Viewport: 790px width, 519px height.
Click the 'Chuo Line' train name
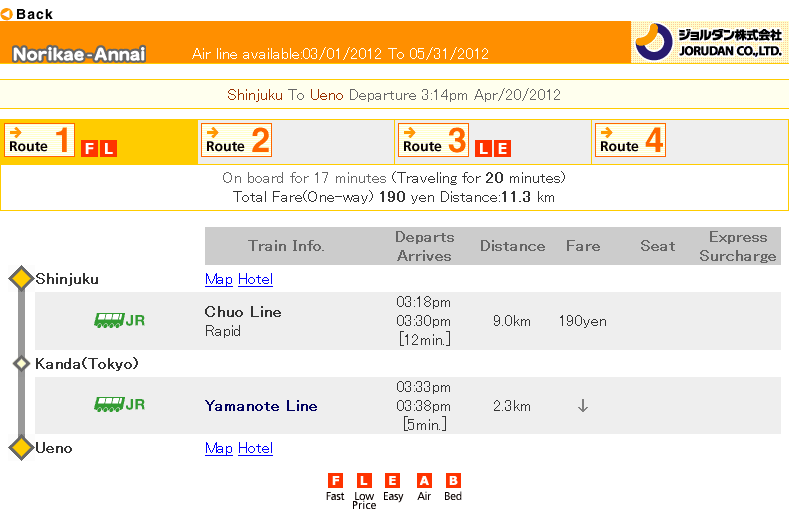point(243,312)
